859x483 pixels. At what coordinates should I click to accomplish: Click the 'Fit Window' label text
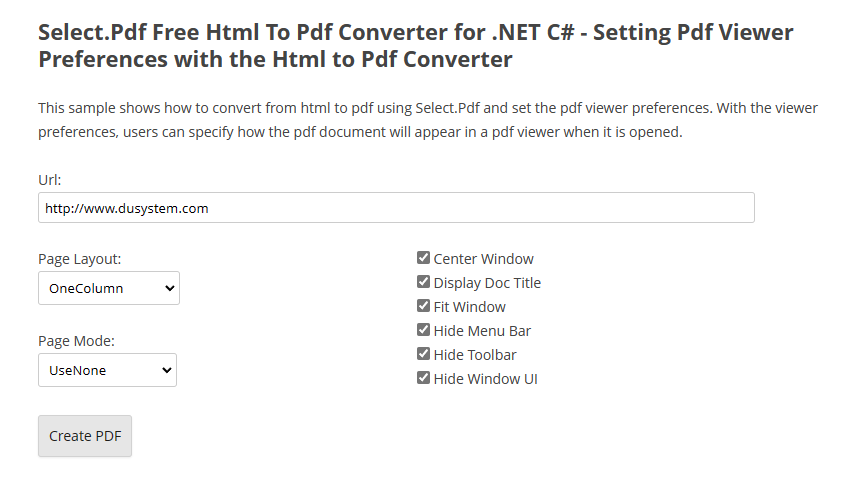point(469,307)
